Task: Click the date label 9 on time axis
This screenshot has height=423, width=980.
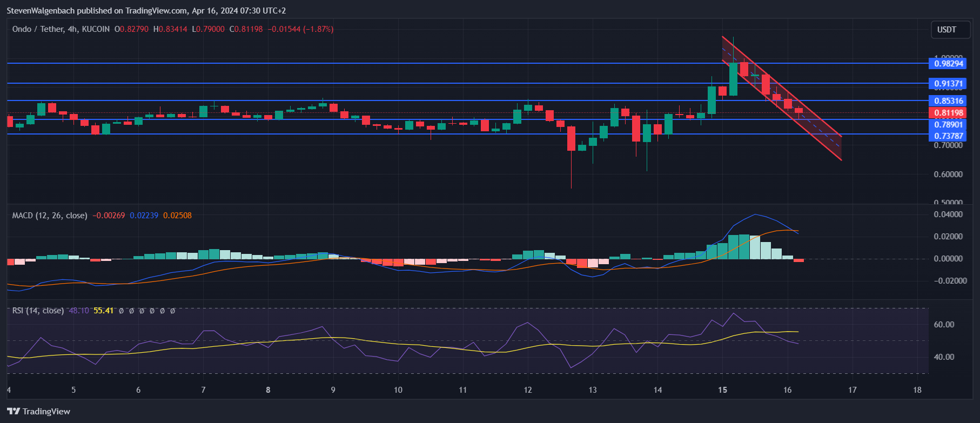Action: point(333,390)
